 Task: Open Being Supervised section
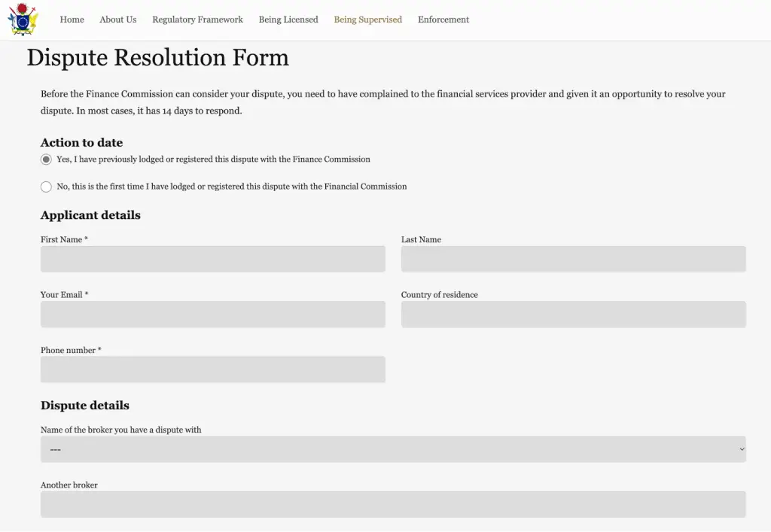(367, 20)
